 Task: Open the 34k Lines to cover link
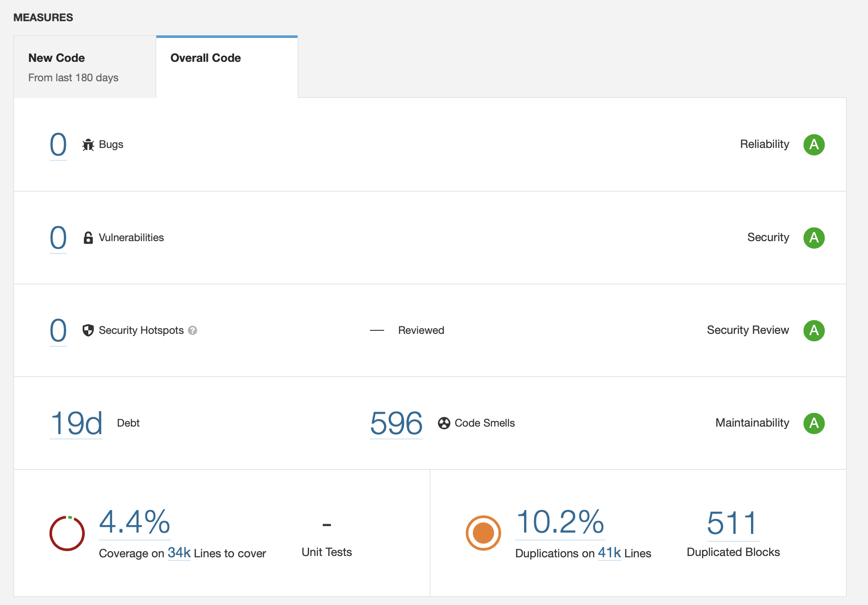click(179, 553)
